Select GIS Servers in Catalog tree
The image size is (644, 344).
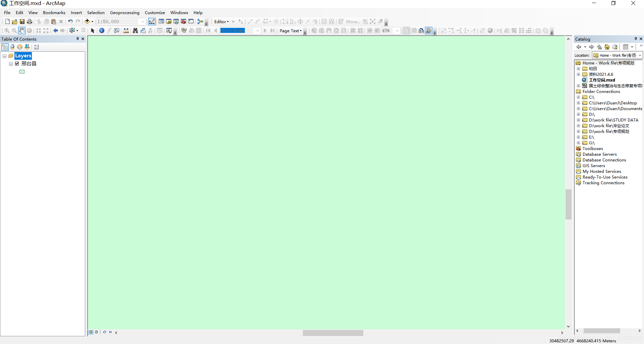[x=594, y=166]
